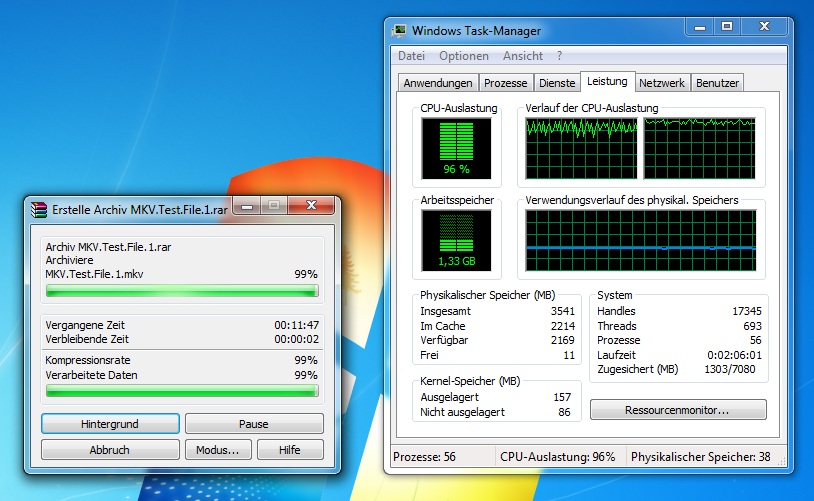This screenshot has width=814, height=501.
Task: Click the MKV.Test.File.1.mkv file progress bar
Action: (182, 291)
